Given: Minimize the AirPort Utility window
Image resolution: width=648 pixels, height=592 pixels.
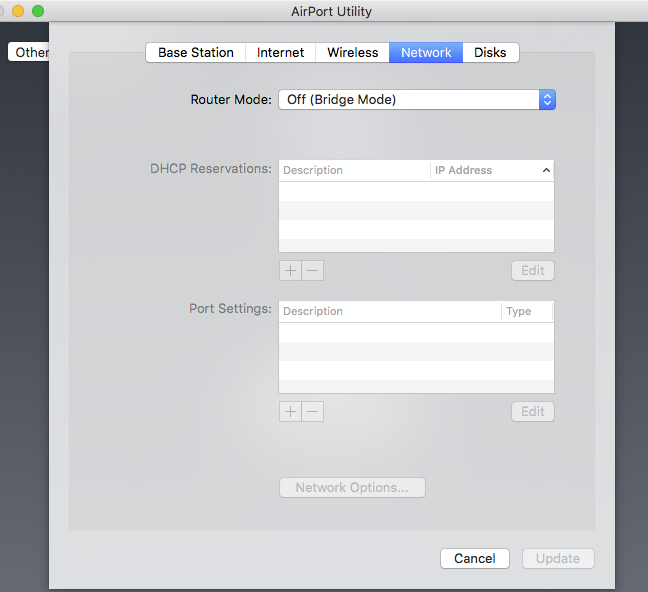Looking at the screenshot, I should [x=18, y=11].
